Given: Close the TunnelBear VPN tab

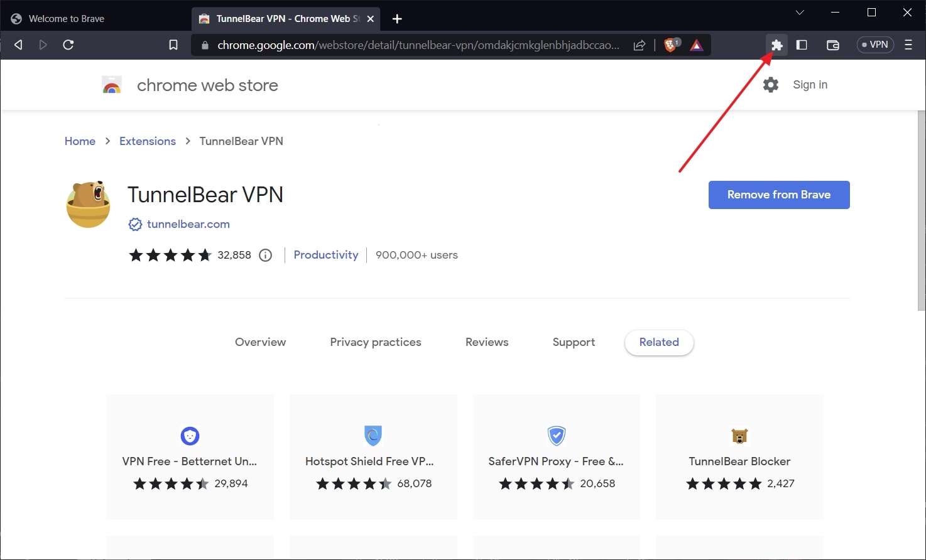Looking at the screenshot, I should (x=371, y=19).
